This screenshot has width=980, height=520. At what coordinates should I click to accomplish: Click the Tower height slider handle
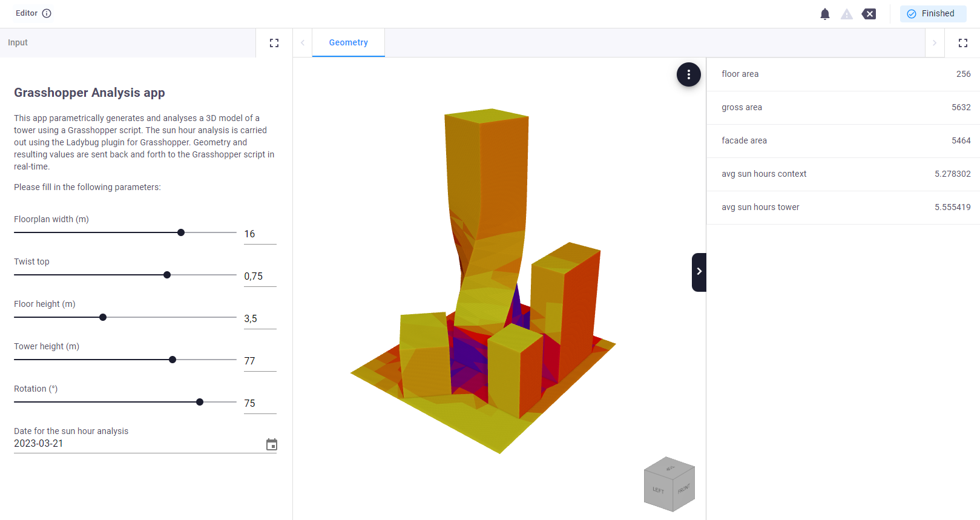[173, 360]
